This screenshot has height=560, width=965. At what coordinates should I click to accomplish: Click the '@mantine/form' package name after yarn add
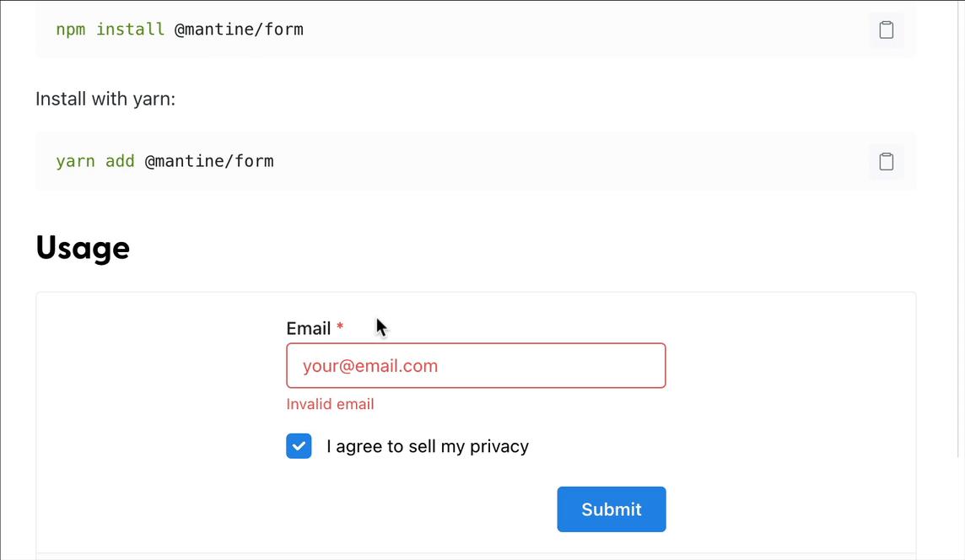click(x=209, y=161)
